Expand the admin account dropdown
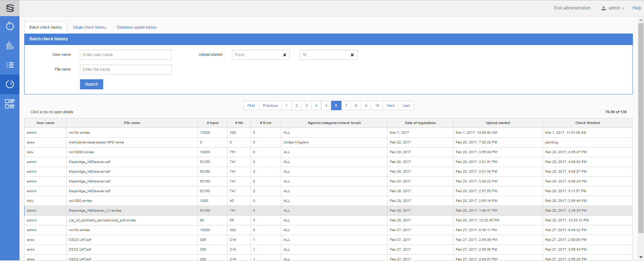This screenshot has height=261, width=644. point(616,8)
